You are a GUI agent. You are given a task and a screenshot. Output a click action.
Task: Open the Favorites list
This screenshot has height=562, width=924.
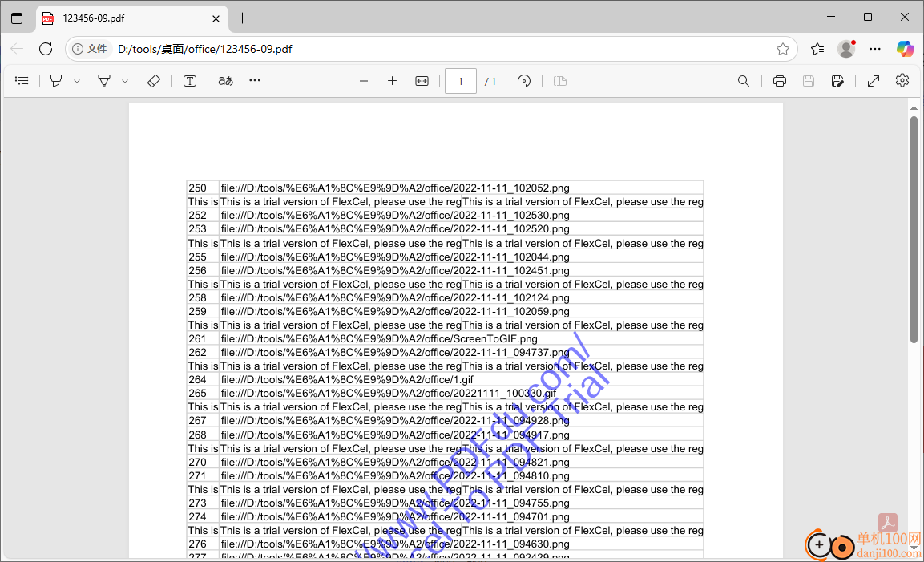click(817, 49)
